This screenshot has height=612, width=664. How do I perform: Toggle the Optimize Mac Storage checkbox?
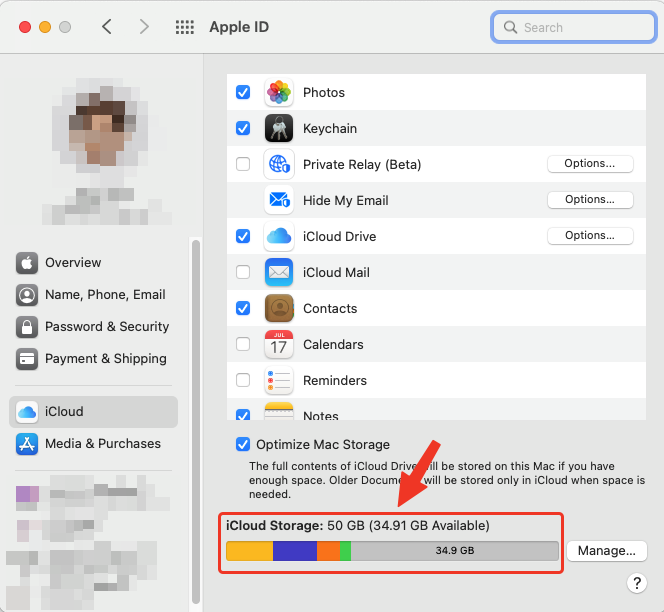point(243,444)
